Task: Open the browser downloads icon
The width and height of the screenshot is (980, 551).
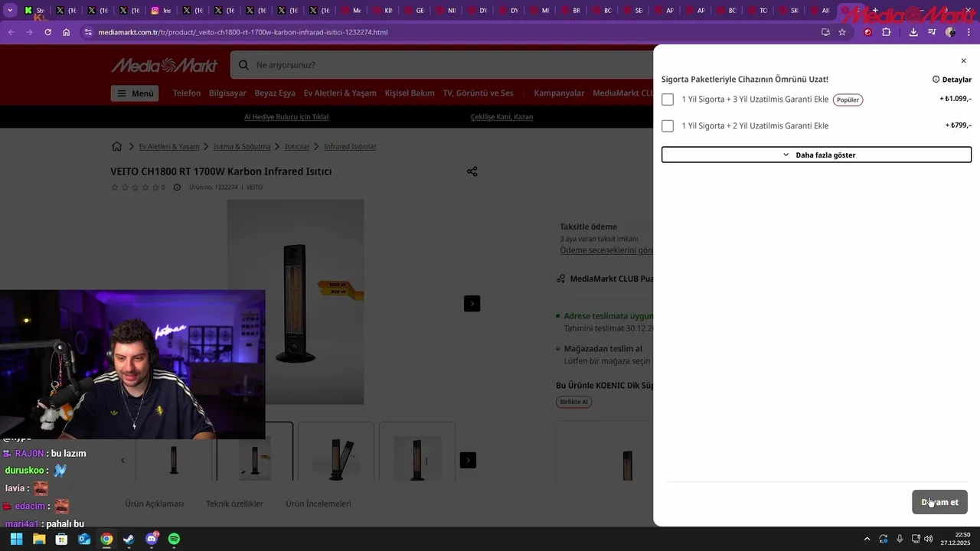Action: click(x=913, y=32)
